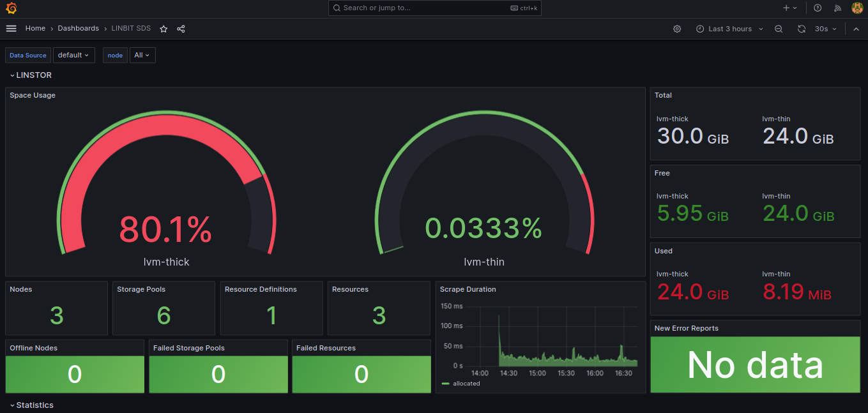Click the Dashboards breadcrumb
Viewport: 868px width, 413px height.
click(78, 29)
